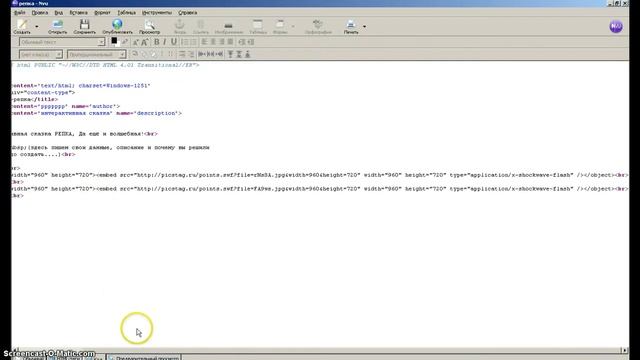The height and width of the screenshot is (360, 640).
Task: Click line containing charset=windows-1251
Action: [81, 86]
